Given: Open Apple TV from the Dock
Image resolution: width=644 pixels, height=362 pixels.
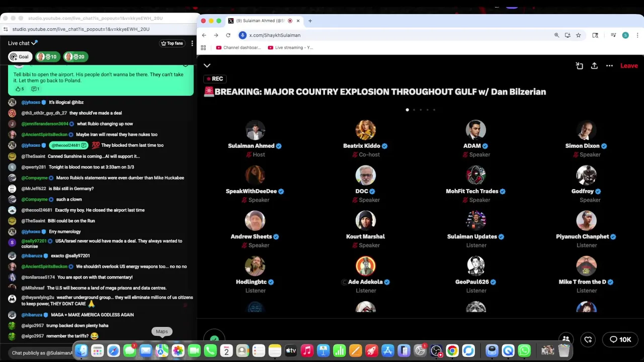Looking at the screenshot, I should coord(291,350).
